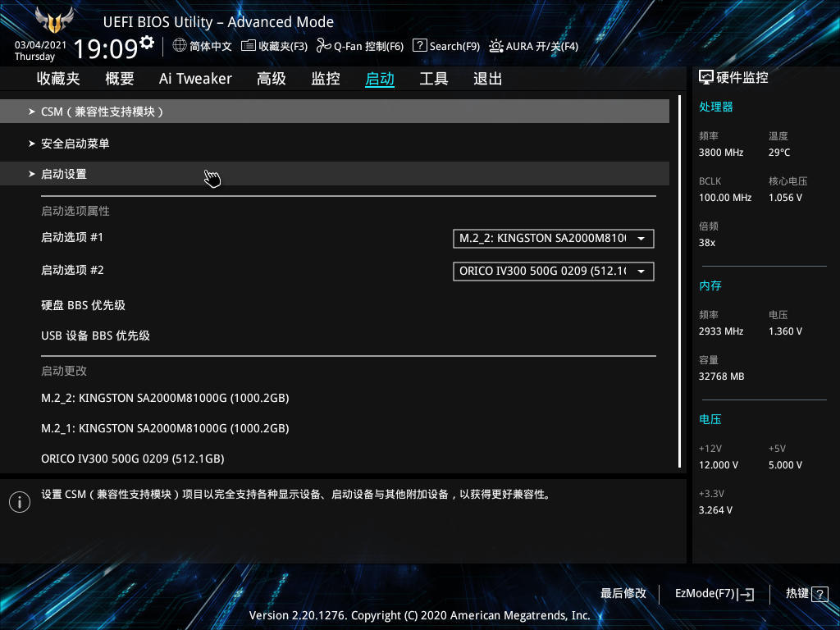This screenshot has width=840, height=630.
Task: Open favorites with the 收藏夹(F3) icon
Action: pos(276,46)
